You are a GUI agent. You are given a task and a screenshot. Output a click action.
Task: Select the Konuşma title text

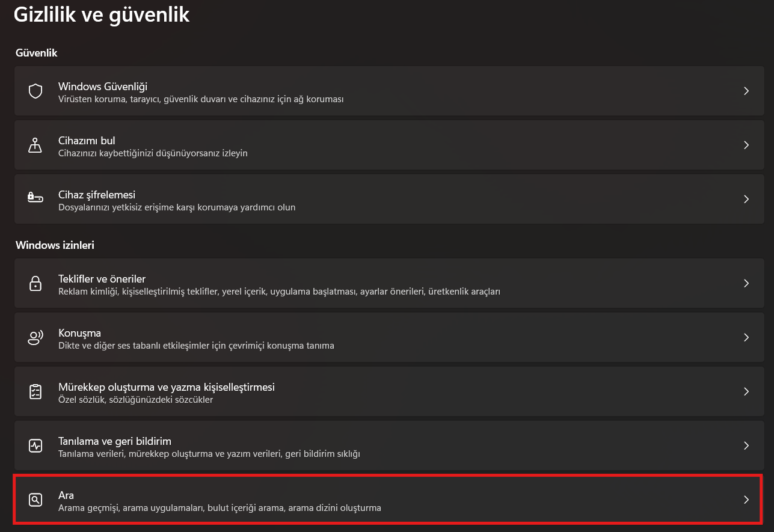coord(79,333)
